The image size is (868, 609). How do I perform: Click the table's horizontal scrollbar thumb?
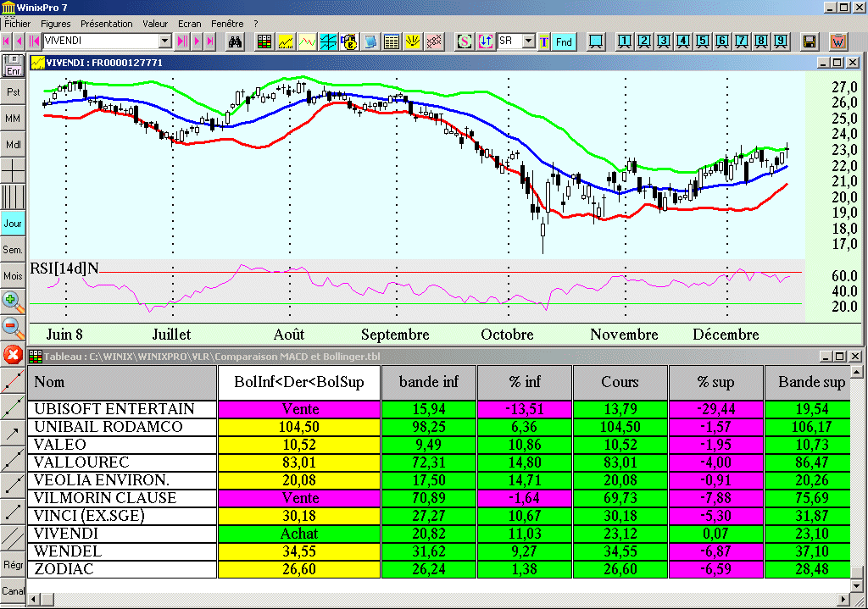pos(47,599)
